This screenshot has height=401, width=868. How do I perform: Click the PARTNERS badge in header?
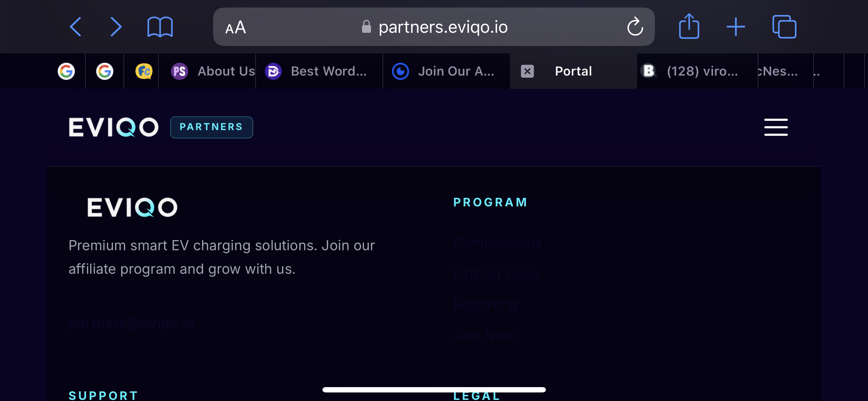(211, 127)
